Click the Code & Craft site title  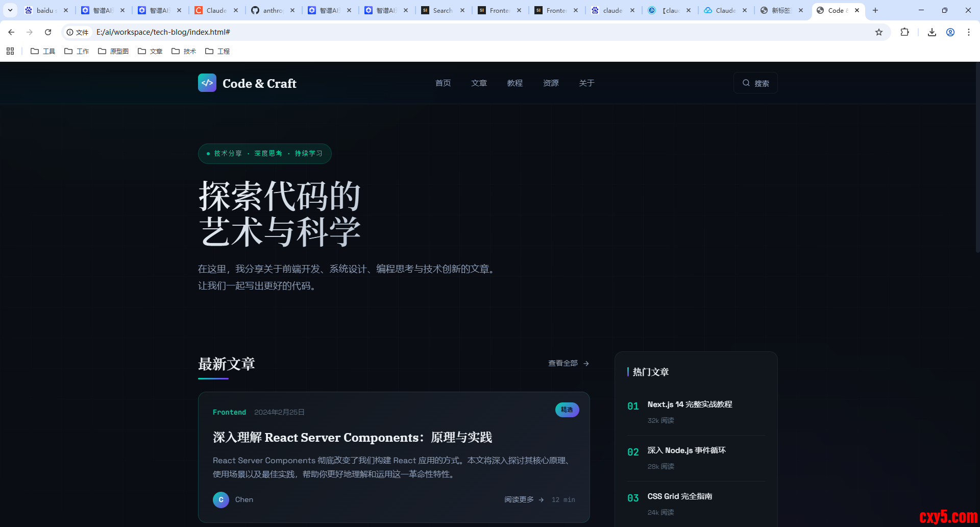[259, 83]
